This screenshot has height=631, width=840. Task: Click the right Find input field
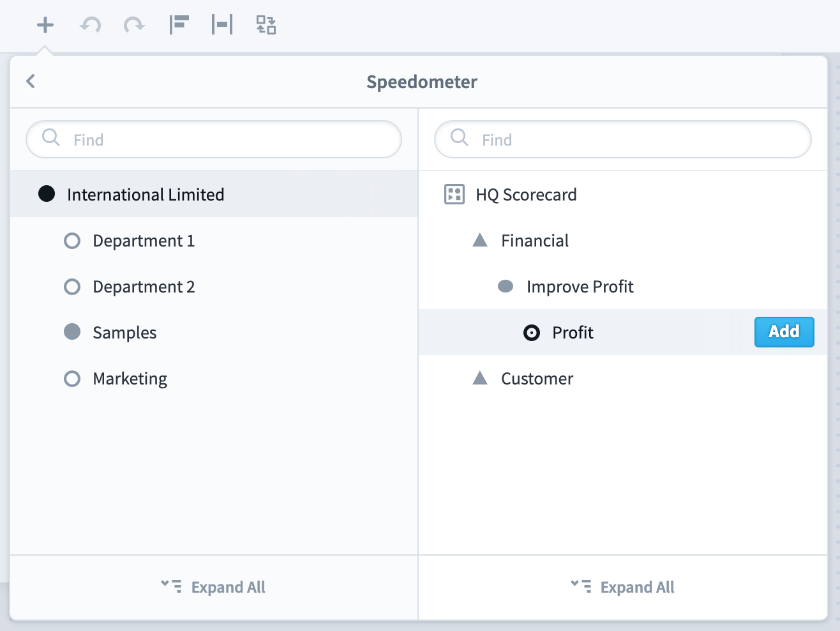(x=623, y=139)
